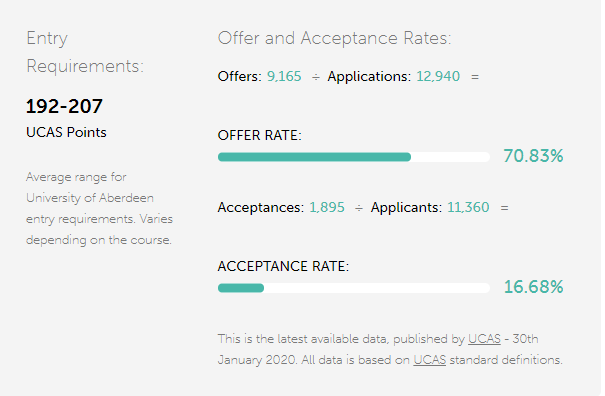605x396 pixels.
Task: Open the UCAS link beside 30th January
Action: coord(484,339)
